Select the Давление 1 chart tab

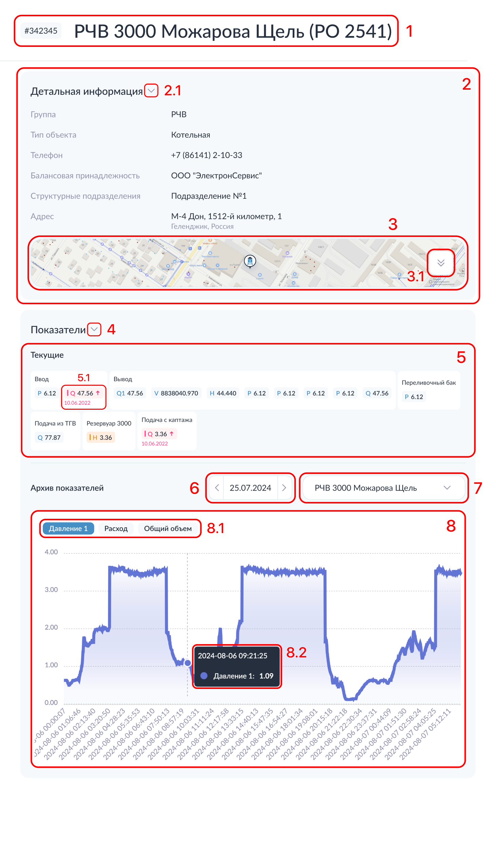click(68, 528)
